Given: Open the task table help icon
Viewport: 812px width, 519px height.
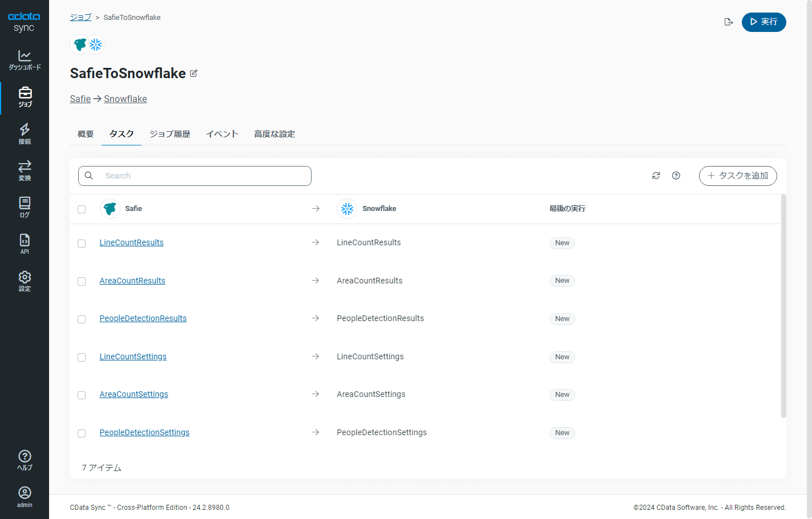Looking at the screenshot, I should pyautogui.click(x=676, y=176).
